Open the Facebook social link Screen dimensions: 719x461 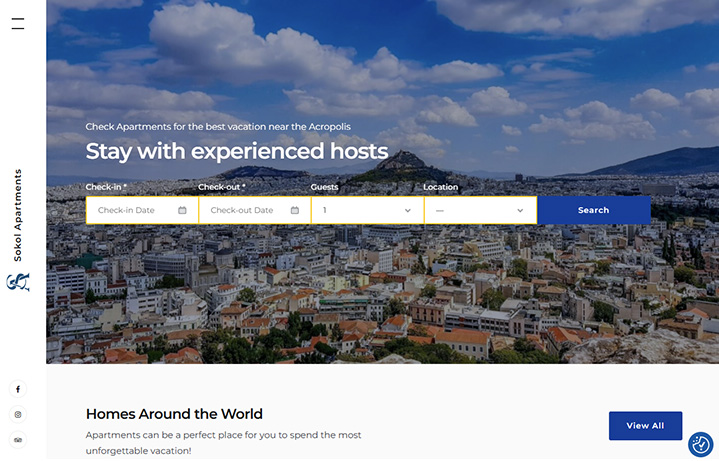click(18, 389)
